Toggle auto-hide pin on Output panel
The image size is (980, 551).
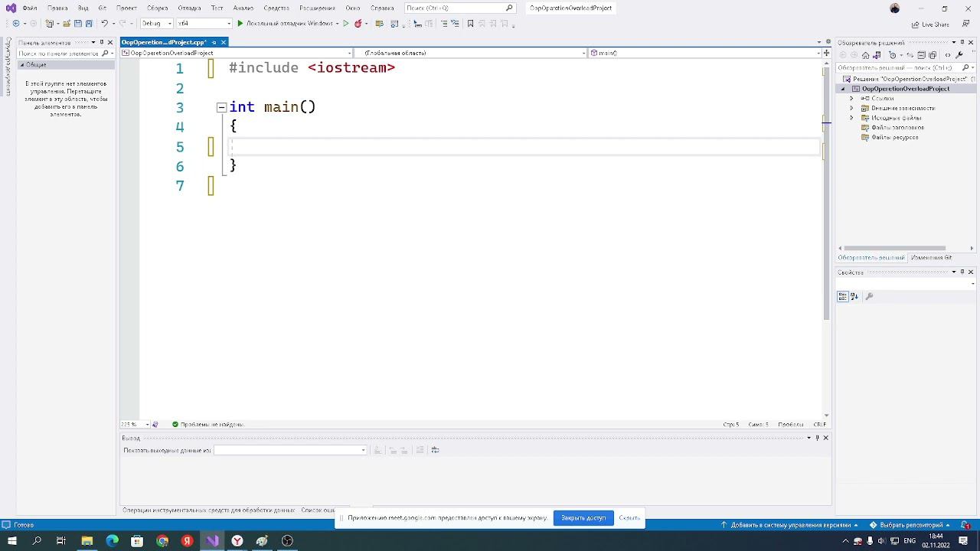point(817,438)
